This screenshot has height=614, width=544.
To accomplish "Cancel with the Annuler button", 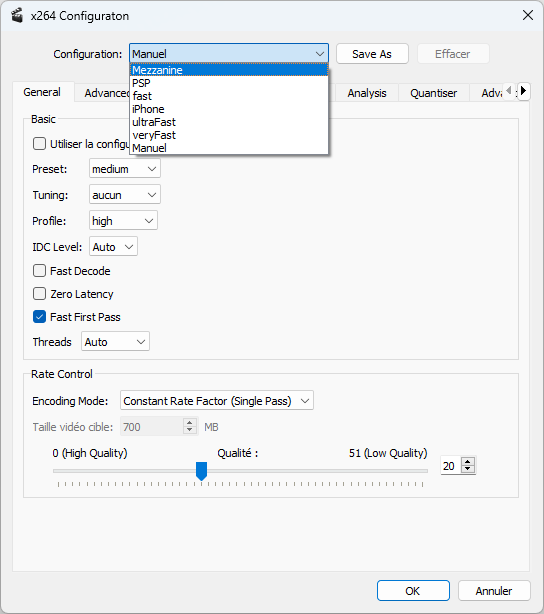I will click(x=494, y=591).
